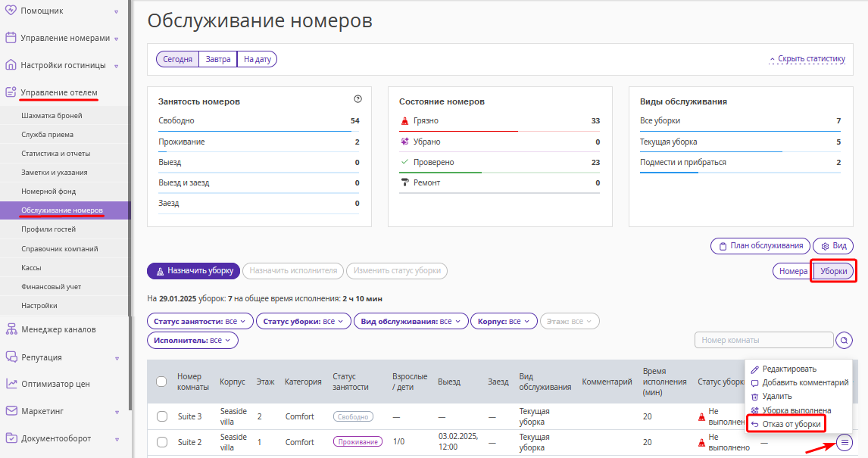868x458 pixels.
Task: Expand the Вид обслуживания filter dropdown
Action: click(411, 322)
